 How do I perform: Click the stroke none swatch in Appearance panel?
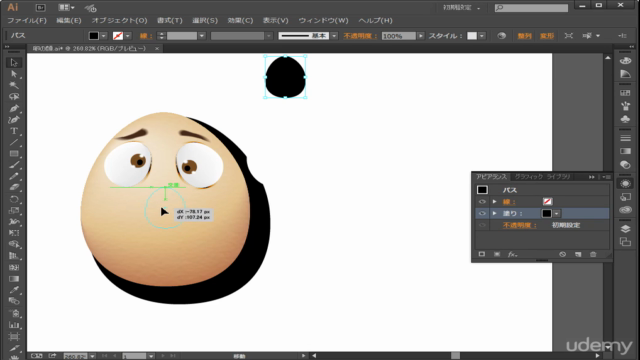pos(547,202)
